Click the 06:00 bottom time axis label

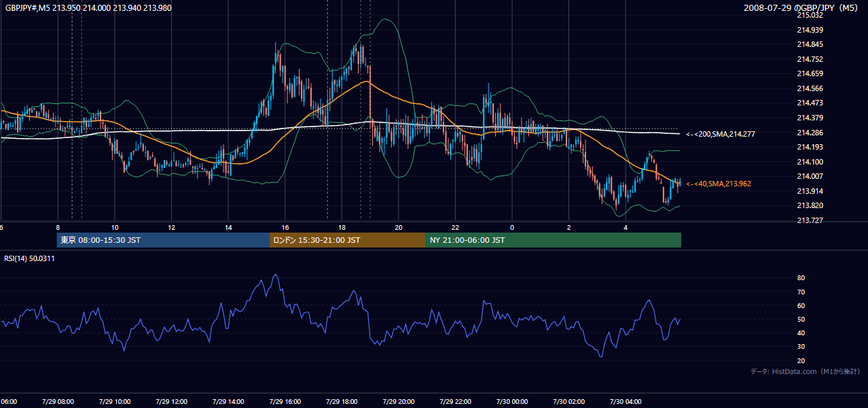(x=9, y=401)
